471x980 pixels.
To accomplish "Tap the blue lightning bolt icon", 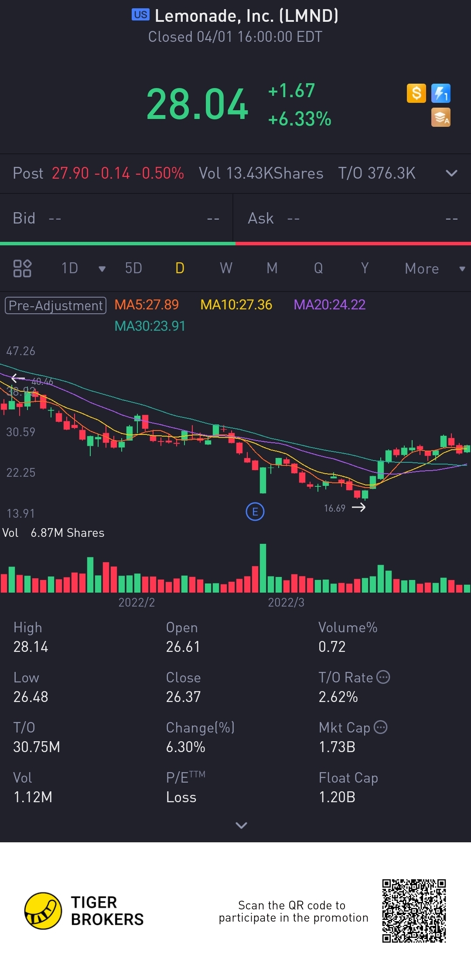I will (440, 93).
